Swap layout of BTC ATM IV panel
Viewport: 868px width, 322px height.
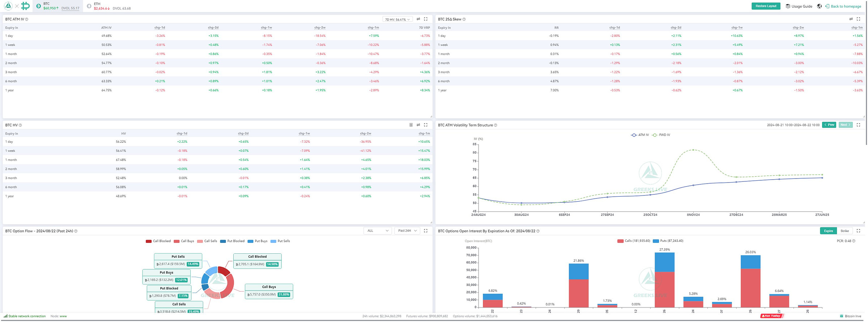point(418,19)
